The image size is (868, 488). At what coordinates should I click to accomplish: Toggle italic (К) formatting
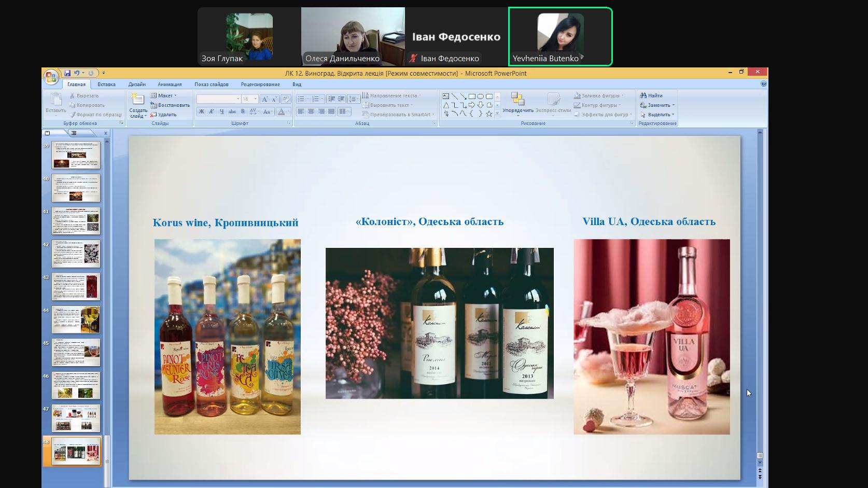(x=212, y=111)
